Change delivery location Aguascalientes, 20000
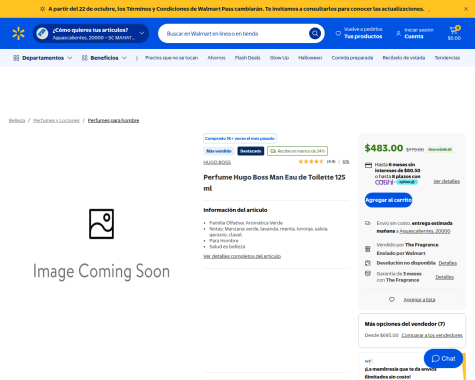The height and width of the screenshot is (380, 475). pos(425,231)
